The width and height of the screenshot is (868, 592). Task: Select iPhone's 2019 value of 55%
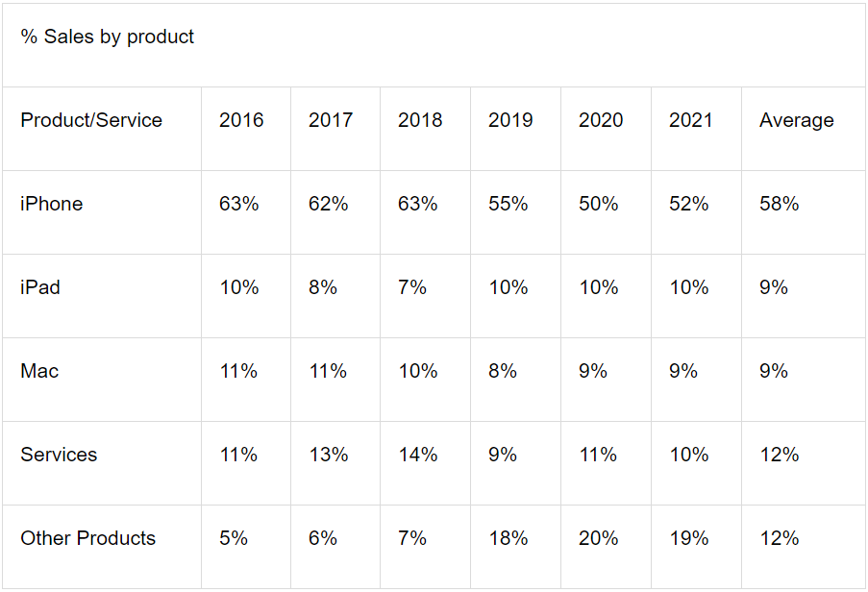click(x=508, y=204)
